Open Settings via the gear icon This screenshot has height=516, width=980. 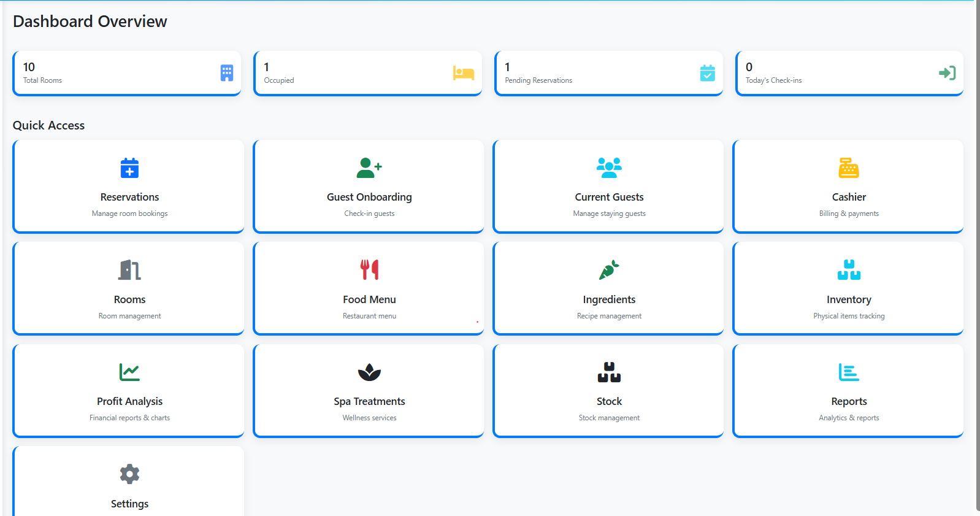pyautogui.click(x=129, y=474)
